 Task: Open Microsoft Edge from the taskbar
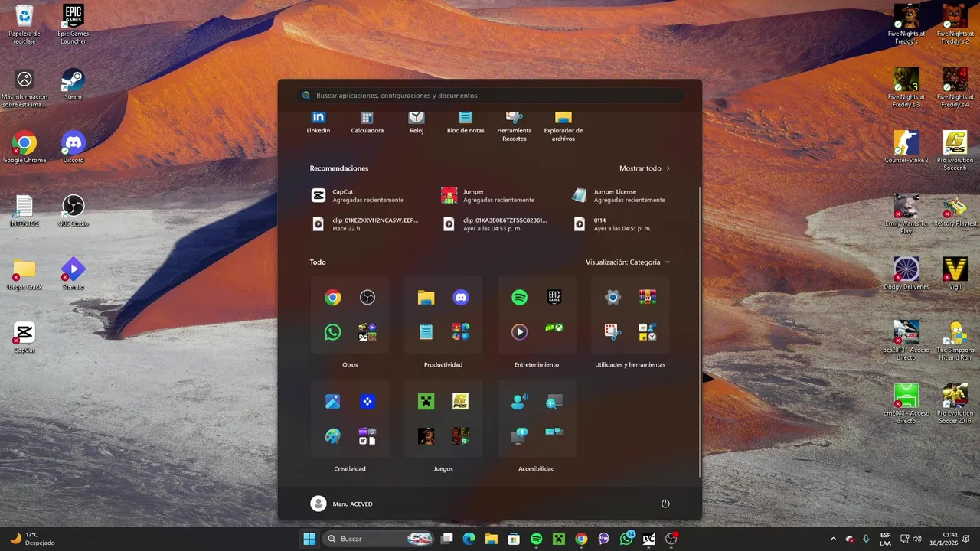click(x=469, y=539)
